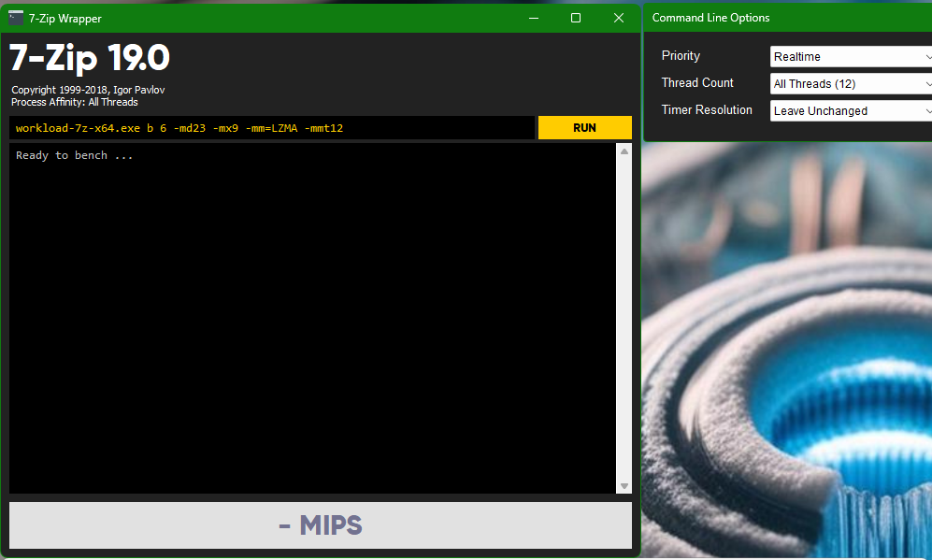This screenshot has width=932, height=560.
Task: Click the output console scrollbar track
Action: coord(624,318)
